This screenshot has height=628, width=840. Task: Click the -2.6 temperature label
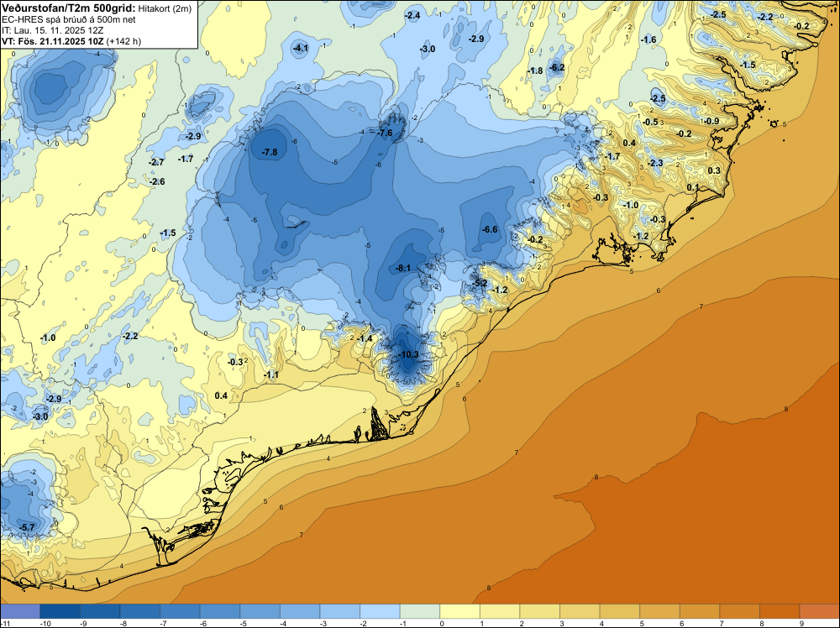tap(157, 181)
